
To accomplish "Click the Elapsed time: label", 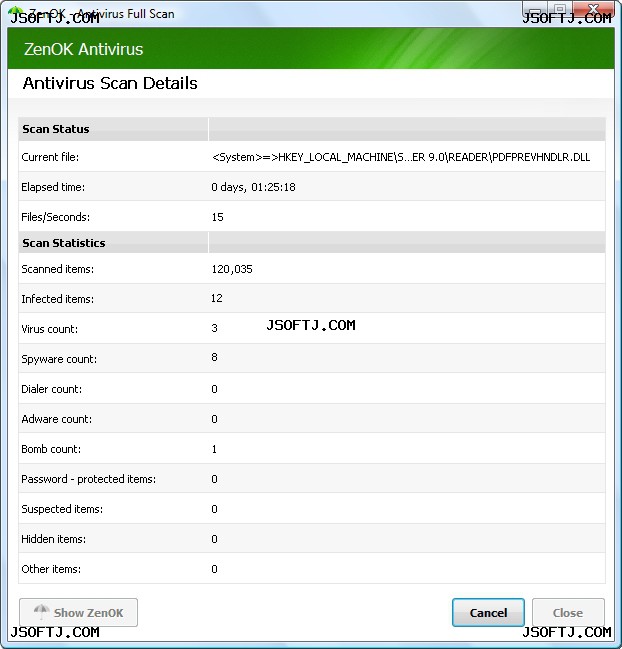I will (53, 187).
